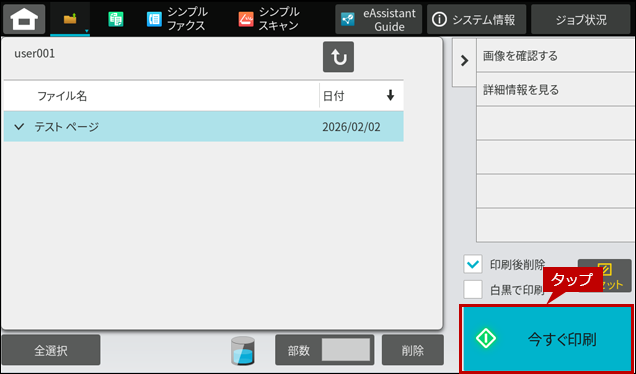Collapse the action panel chevron
The width and height of the screenshot is (636, 374).
click(464, 61)
